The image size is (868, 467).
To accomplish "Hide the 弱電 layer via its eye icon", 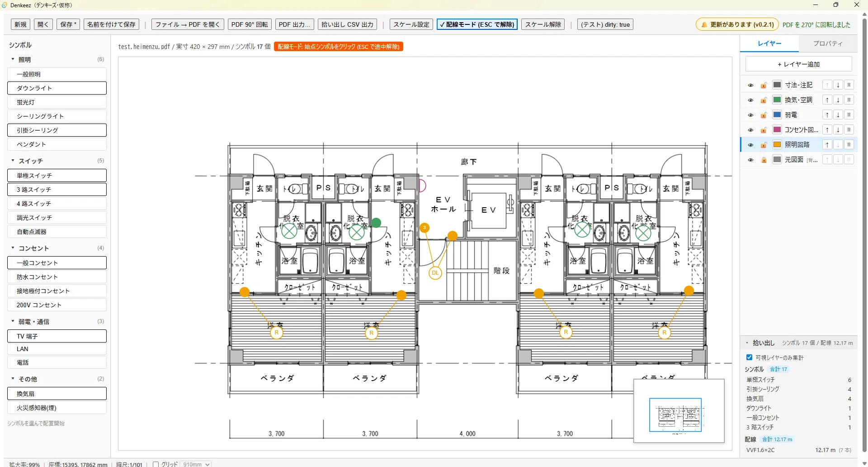I will 750,115.
